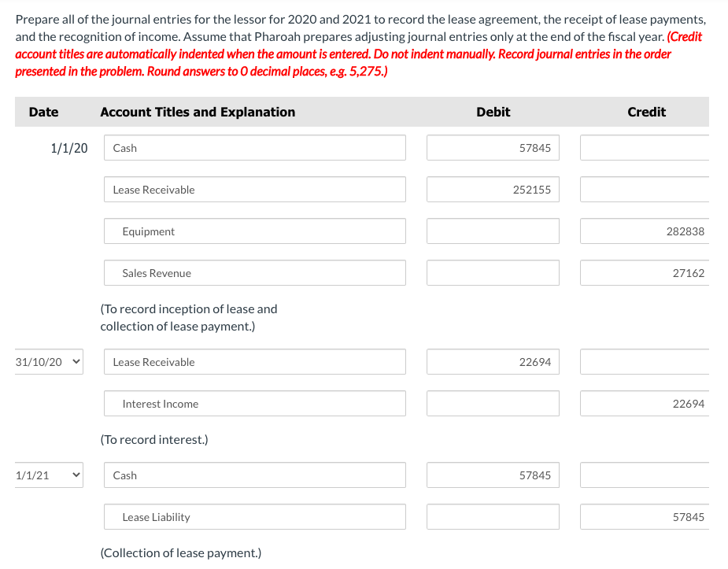Screen dimensions: 728x569
Task: Select the Interest Income account field
Action: pos(254,403)
